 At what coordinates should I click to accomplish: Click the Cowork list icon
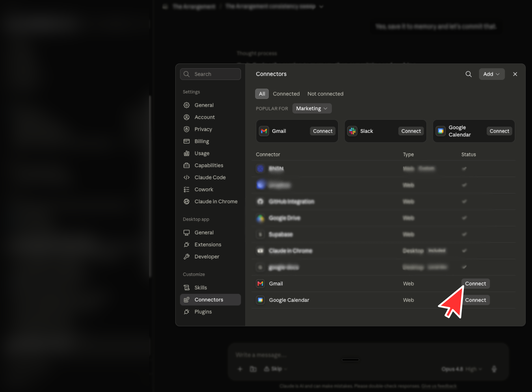pos(187,189)
